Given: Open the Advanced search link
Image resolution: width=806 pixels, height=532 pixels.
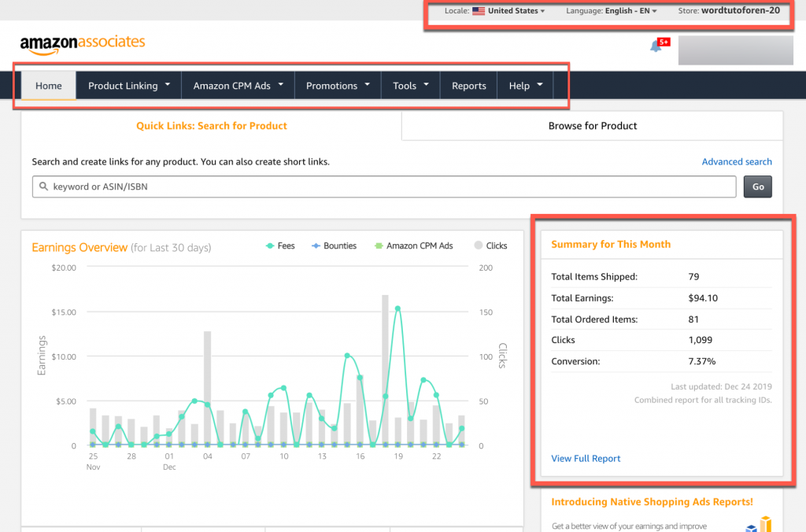Looking at the screenshot, I should [x=736, y=161].
